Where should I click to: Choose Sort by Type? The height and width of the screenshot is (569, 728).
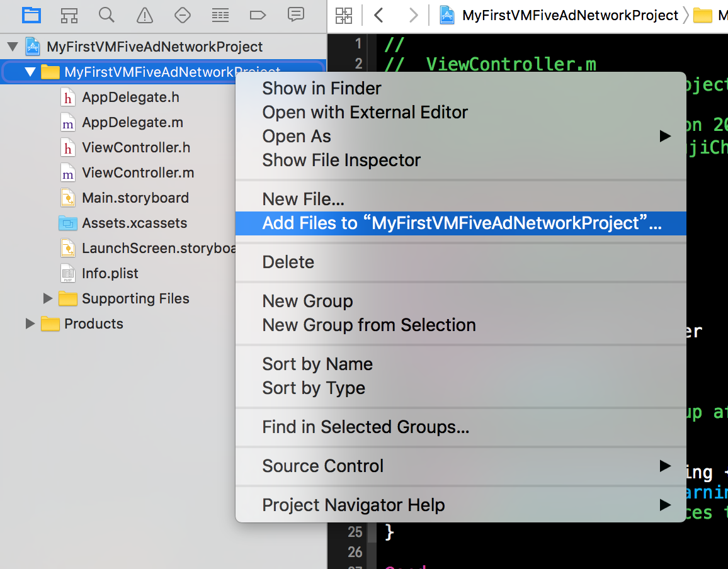point(460,388)
